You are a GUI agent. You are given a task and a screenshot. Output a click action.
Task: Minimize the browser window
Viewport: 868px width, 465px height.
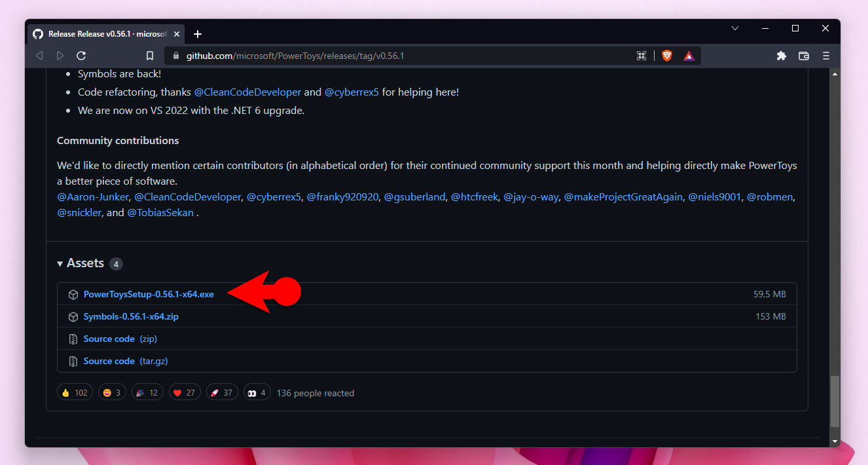[765, 28]
